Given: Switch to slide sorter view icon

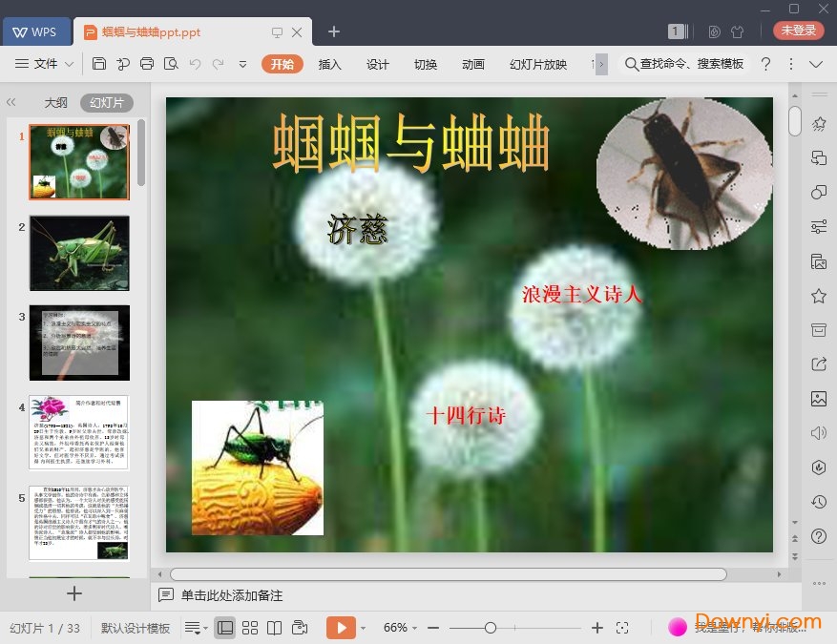Looking at the screenshot, I should coord(250,628).
